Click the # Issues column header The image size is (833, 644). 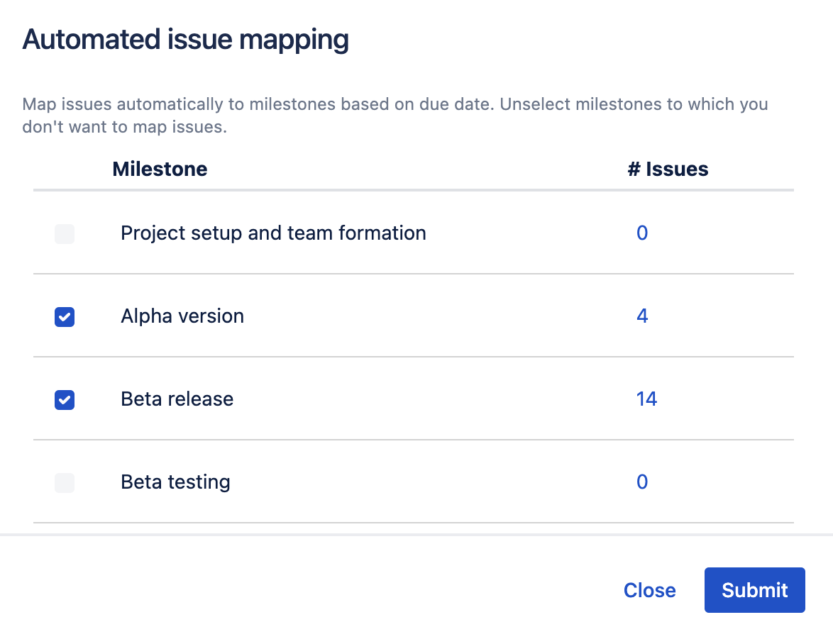668,170
